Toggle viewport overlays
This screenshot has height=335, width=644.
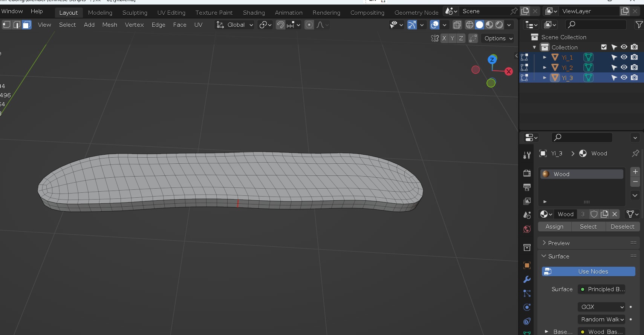434,25
